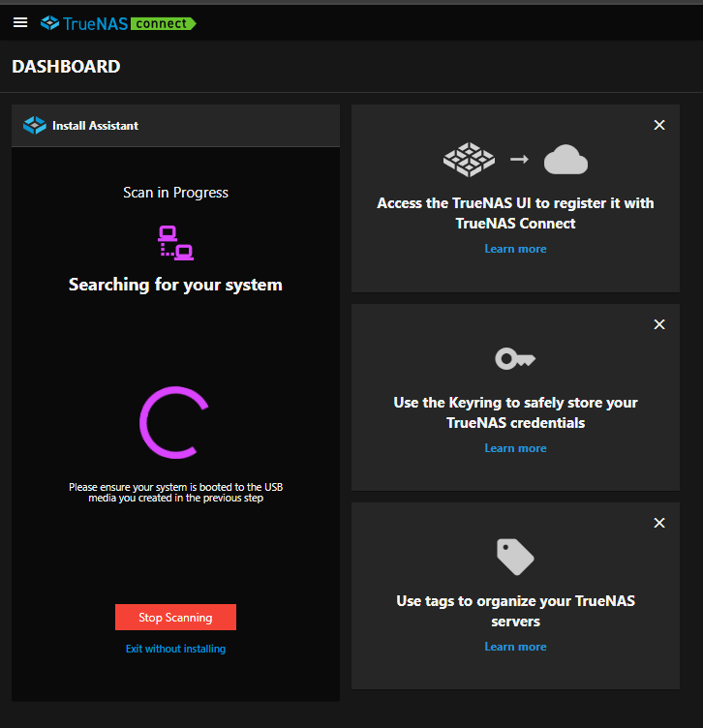703x728 pixels.
Task: Click the server rack icon in first card
Action: (469, 159)
